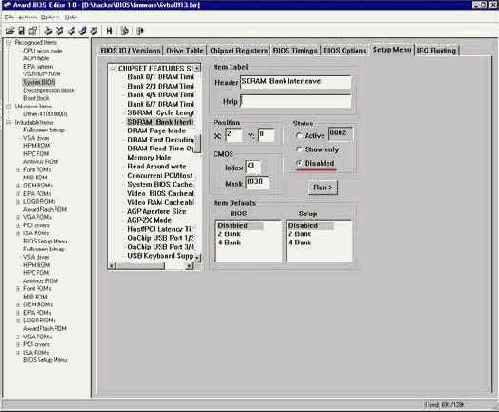
Task: Switch to the Drive Table tab
Action: 185,51
